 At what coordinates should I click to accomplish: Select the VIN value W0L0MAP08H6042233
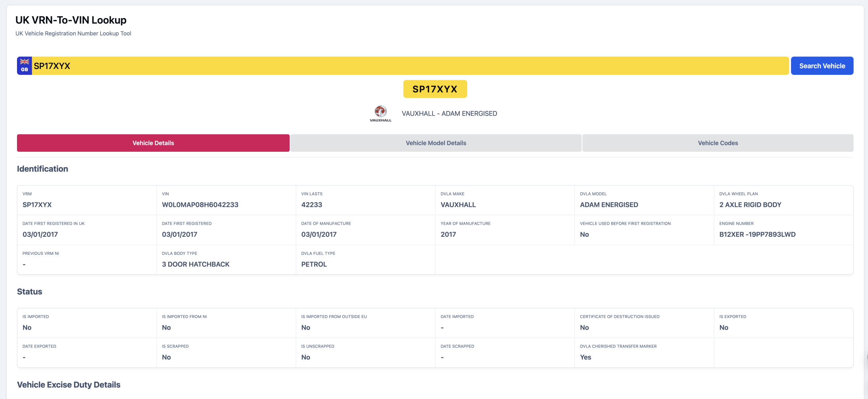200,205
